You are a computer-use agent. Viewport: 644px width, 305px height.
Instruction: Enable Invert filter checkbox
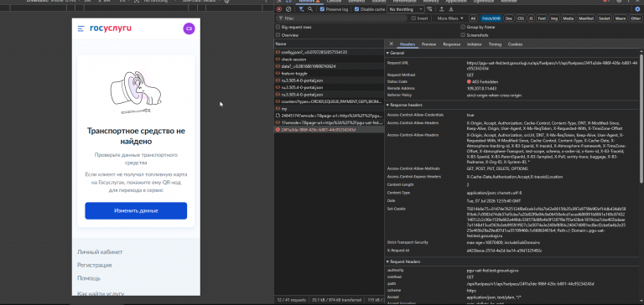pyautogui.click(x=414, y=18)
